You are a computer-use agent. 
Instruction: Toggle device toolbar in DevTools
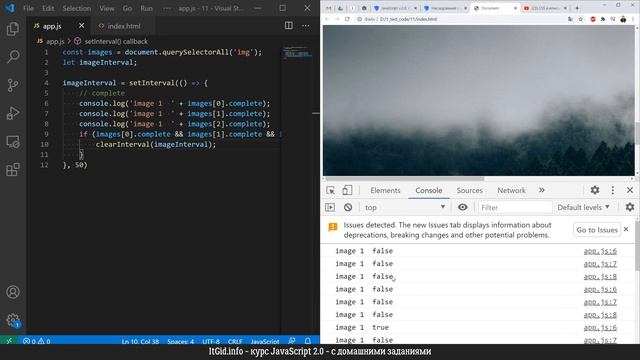point(347,190)
